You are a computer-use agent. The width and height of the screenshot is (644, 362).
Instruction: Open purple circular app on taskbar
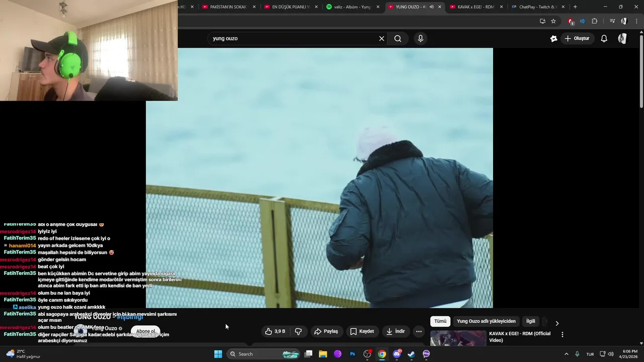[338, 354]
